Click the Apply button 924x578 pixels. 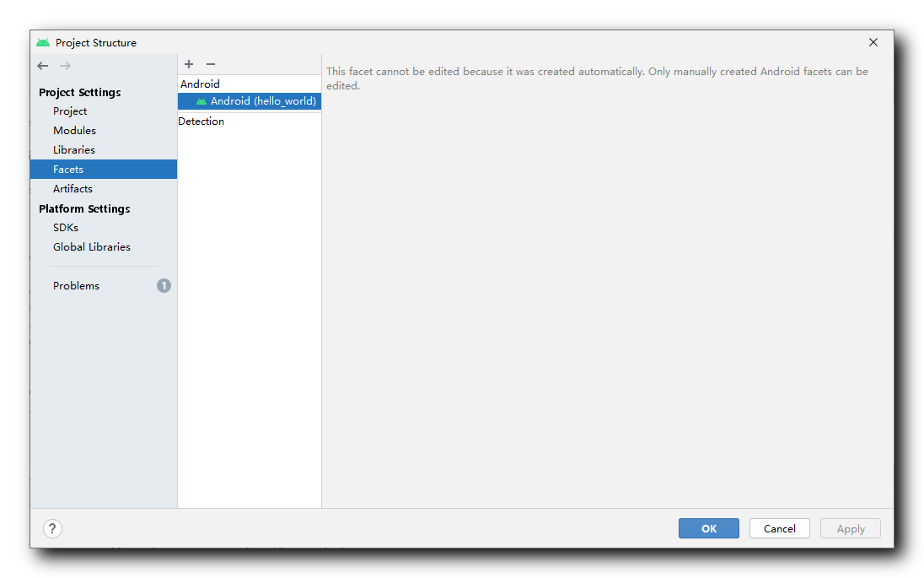[x=851, y=528]
